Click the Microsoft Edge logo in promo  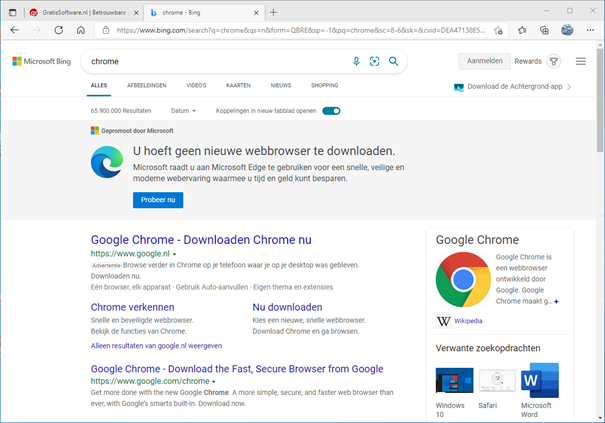(x=107, y=162)
